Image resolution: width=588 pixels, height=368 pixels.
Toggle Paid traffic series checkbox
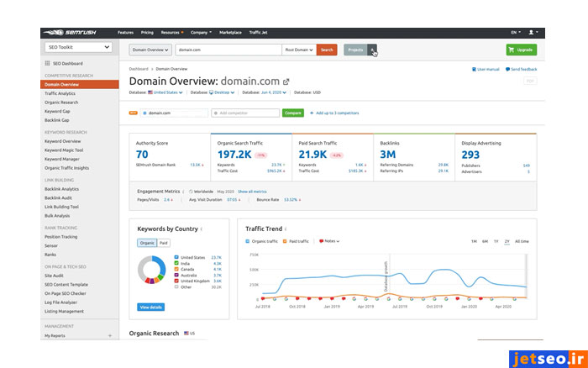(x=285, y=241)
